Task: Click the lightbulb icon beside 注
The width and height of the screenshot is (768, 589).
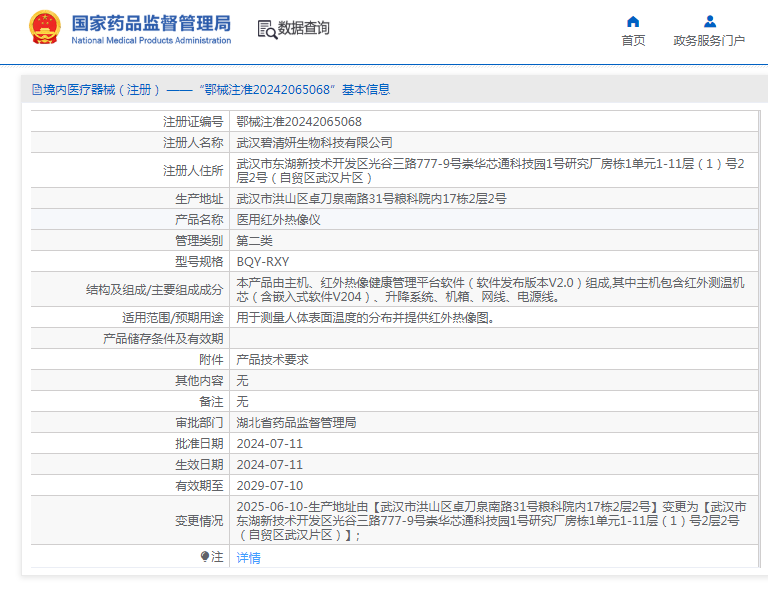Action: pyautogui.click(x=205, y=557)
